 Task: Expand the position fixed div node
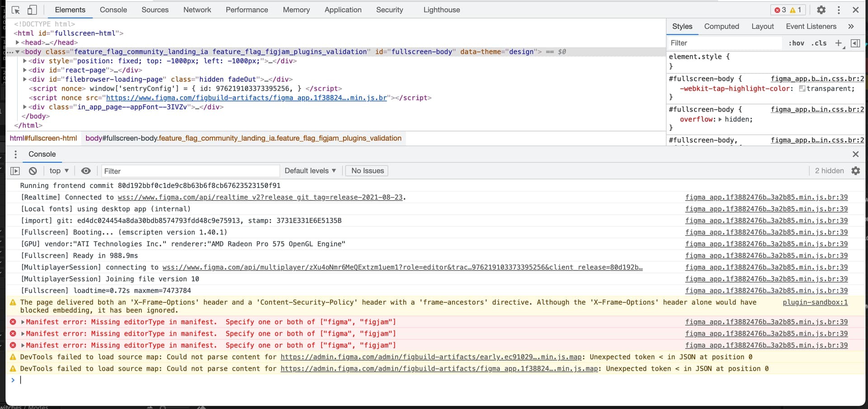(25, 61)
